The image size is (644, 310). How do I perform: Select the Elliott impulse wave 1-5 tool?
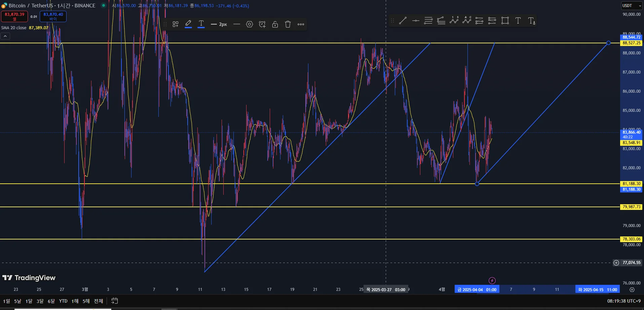pyautogui.click(x=454, y=20)
